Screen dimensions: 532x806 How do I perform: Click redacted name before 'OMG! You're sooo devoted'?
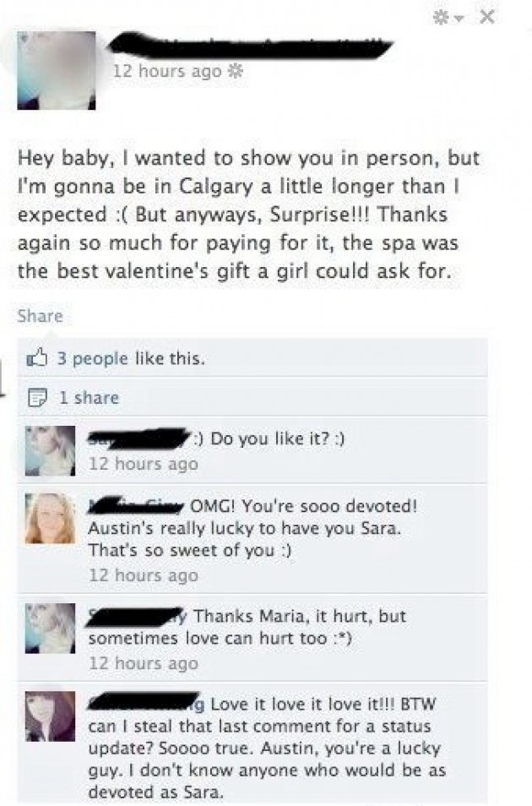[136, 506]
